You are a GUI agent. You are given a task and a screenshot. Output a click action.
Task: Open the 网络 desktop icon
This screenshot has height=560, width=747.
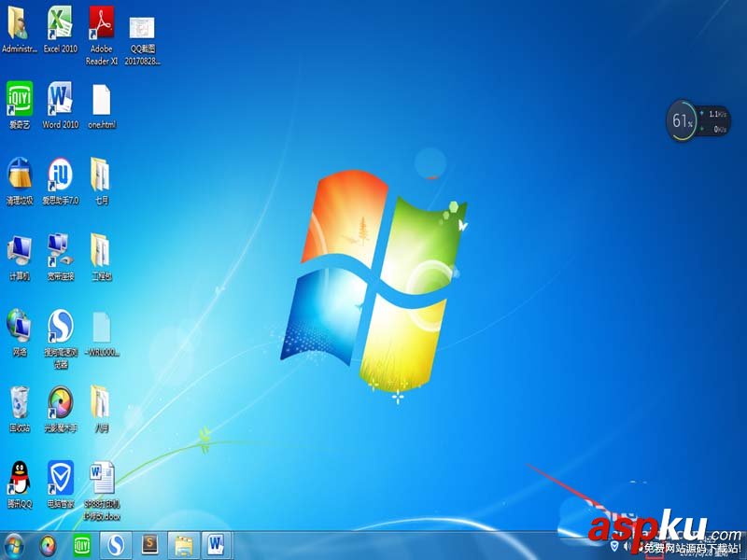pos(20,332)
